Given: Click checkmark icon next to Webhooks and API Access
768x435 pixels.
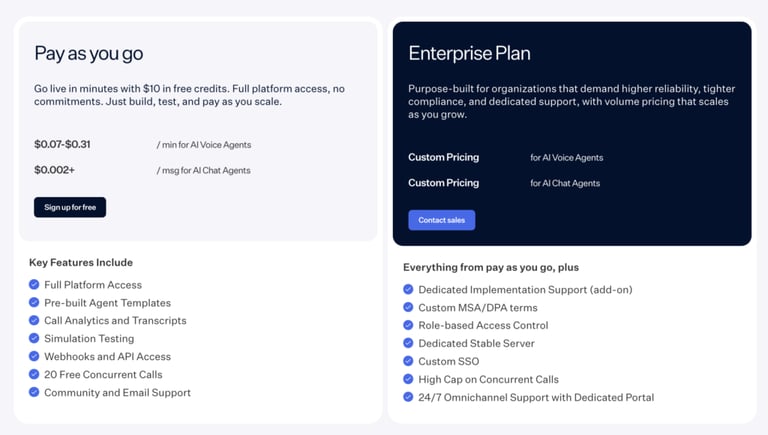Looking at the screenshot, I should point(34,356).
